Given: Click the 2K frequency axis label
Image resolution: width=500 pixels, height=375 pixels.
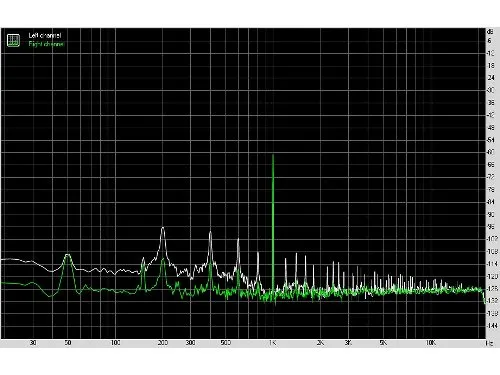Looking at the screenshot, I should [320, 343].
